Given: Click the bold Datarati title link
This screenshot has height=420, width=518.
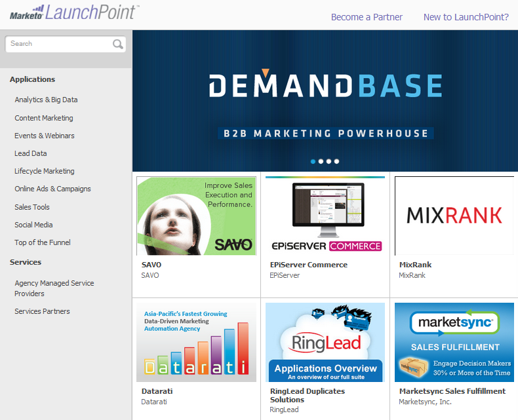Looking at the screenshot, I should tap(157, 391).
